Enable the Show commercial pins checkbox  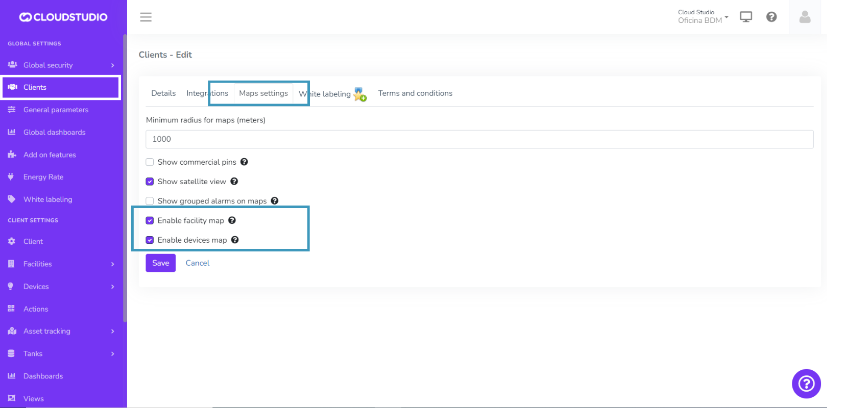(150, 162)
